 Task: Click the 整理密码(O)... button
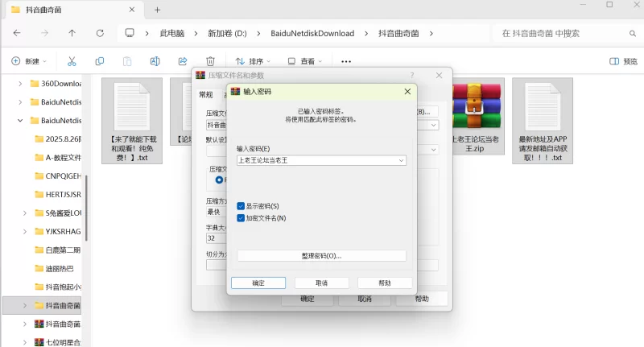[321, 256]
